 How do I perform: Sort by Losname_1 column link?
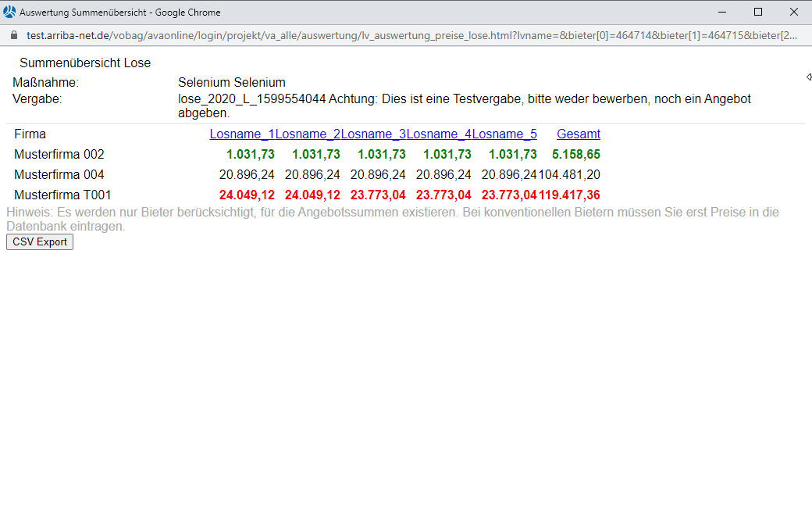point(242,134)
